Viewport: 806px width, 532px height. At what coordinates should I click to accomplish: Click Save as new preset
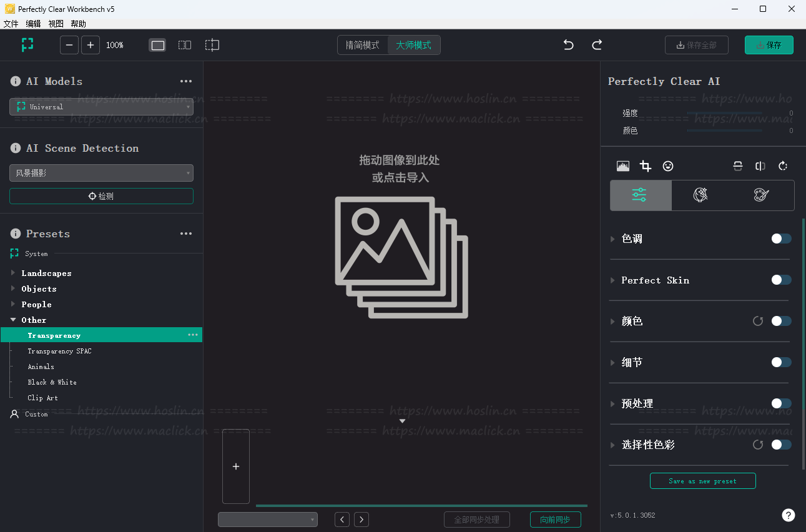703,481
